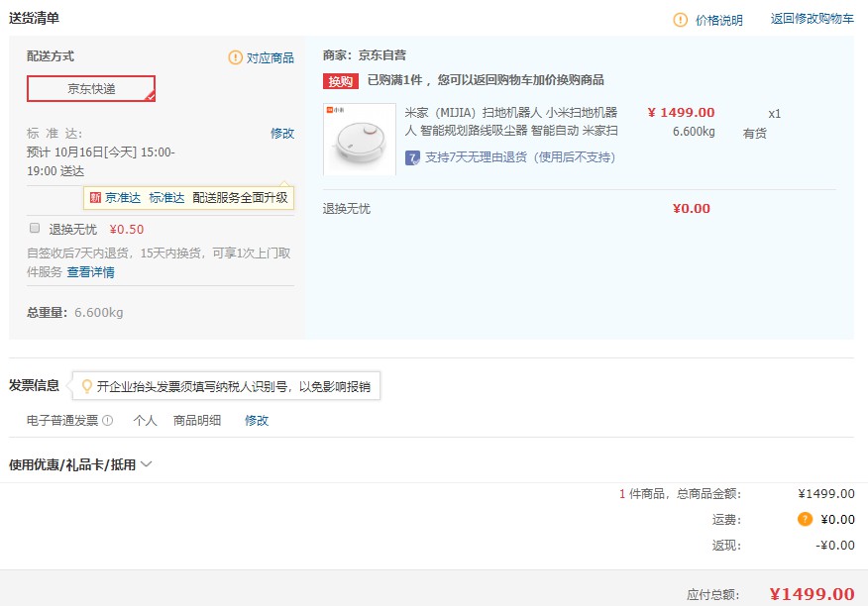This screenshot has width=868, height=606.
Task: Click 电子普通发票 invoice type text
Action: pos(62,421)
